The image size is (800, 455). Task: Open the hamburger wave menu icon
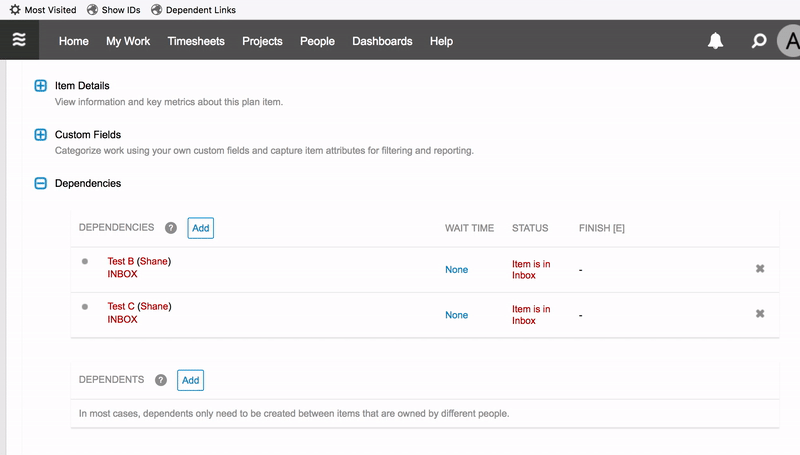(19, 40)
